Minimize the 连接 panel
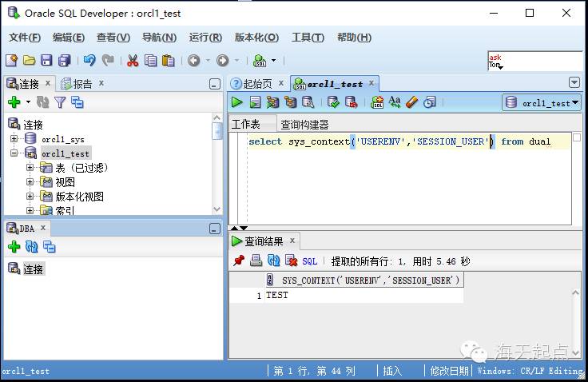 pyautogui.click(x=214, y=84)
